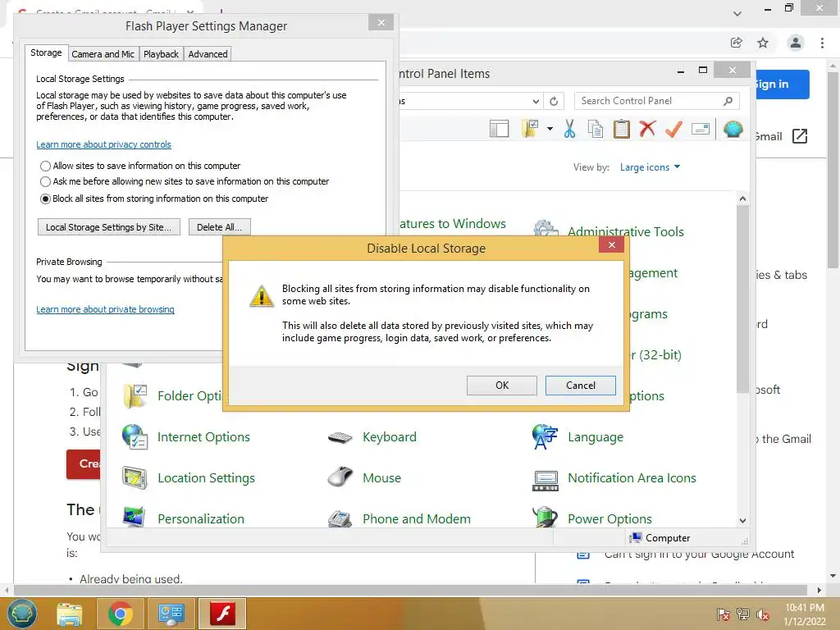Click the orange checkmark toolbar icon
The height and width of the screenshot is (630, 840).
(673, 129)
